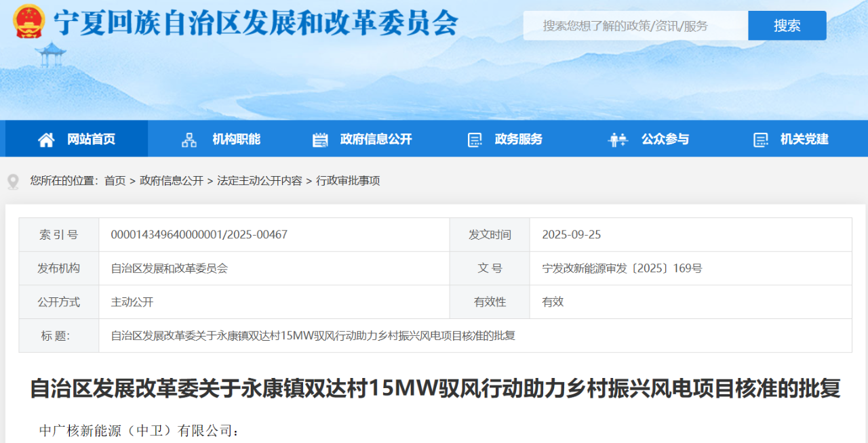Click the organization chart icon beside 机构职能

coord(189,140)
